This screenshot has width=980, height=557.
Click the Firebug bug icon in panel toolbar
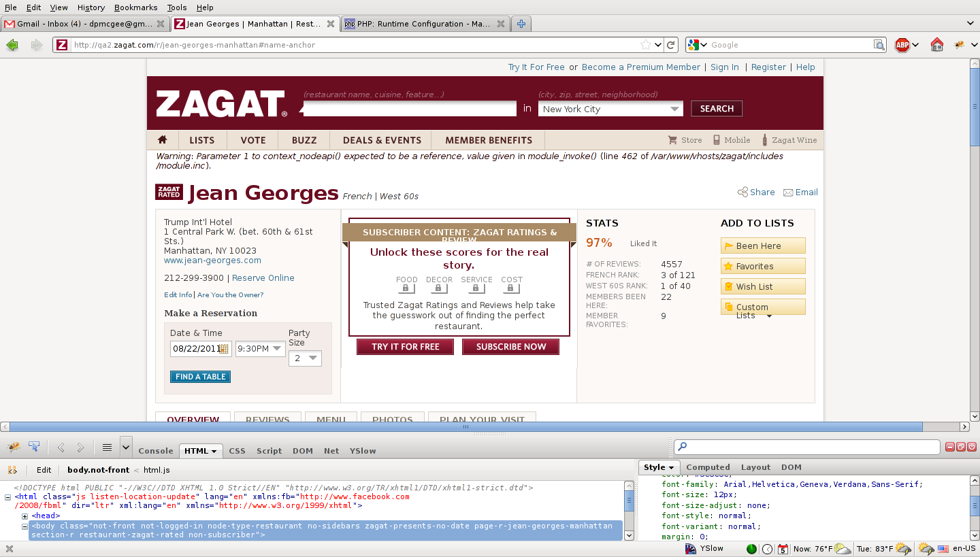(14, 447)
